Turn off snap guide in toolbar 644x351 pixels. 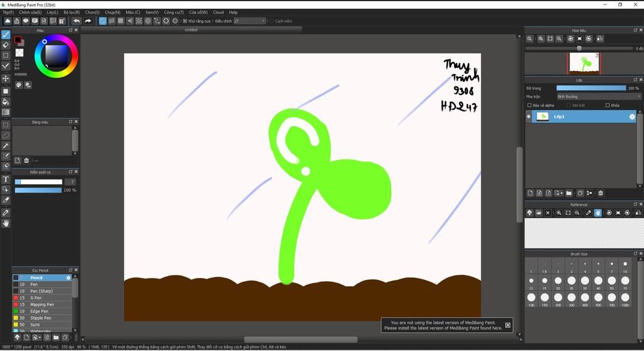(103, 21)
